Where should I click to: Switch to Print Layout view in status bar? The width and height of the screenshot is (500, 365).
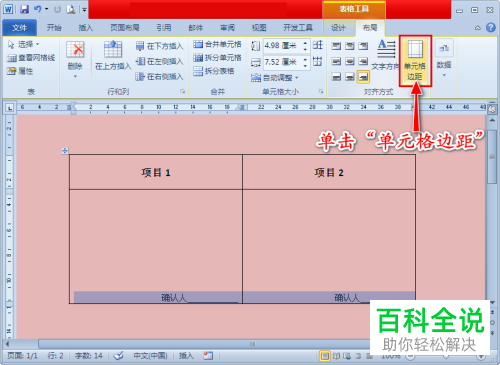click(324, 356)
